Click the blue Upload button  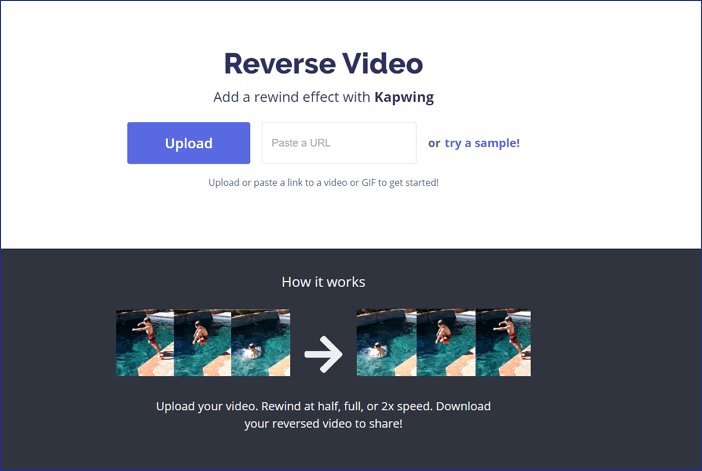click(188, 143)
